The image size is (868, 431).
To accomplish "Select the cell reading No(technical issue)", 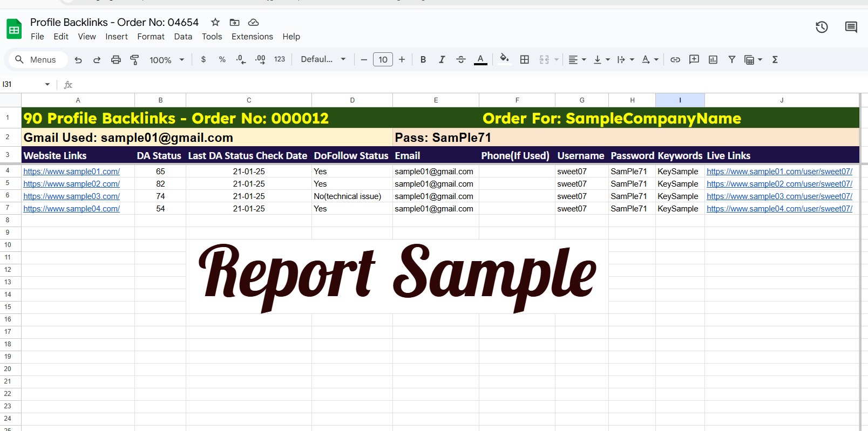I will click(352, 196).
